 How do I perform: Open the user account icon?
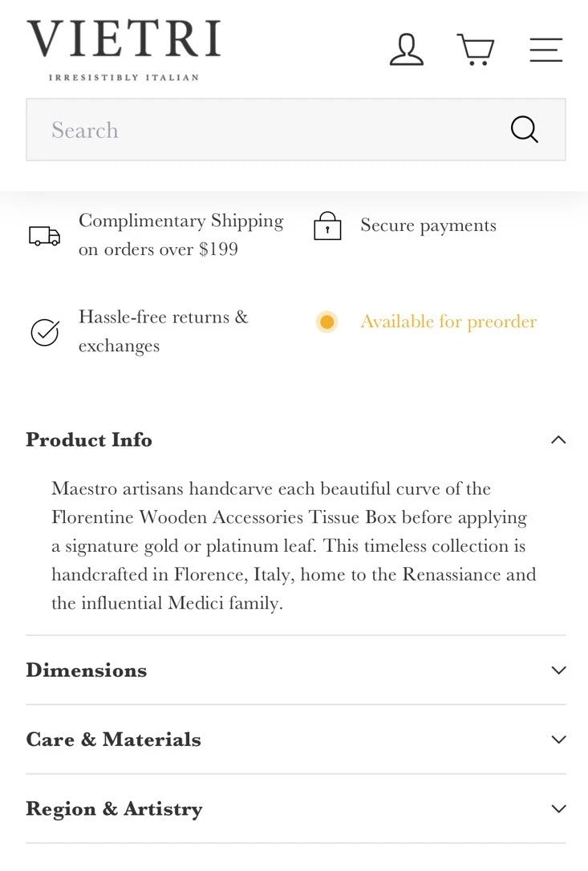point(406,49)
